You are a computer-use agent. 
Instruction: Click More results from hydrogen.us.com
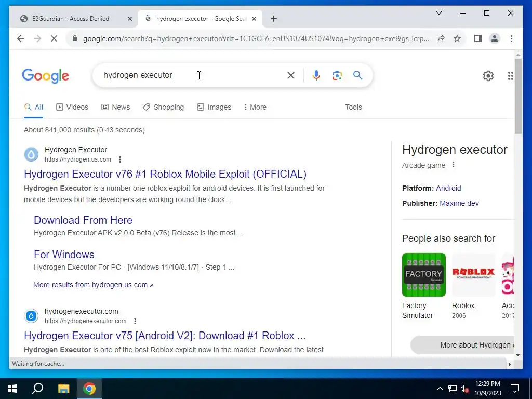click(94, 285)
